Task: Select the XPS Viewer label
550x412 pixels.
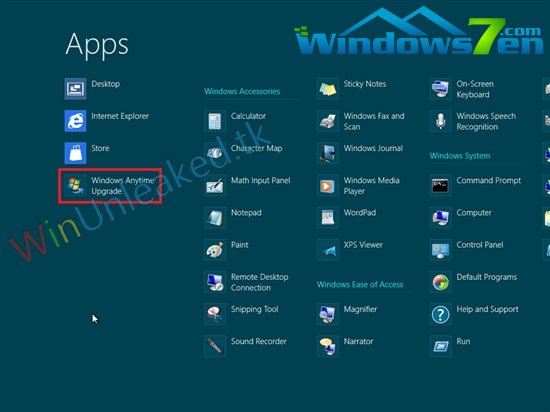Action: 363,245
